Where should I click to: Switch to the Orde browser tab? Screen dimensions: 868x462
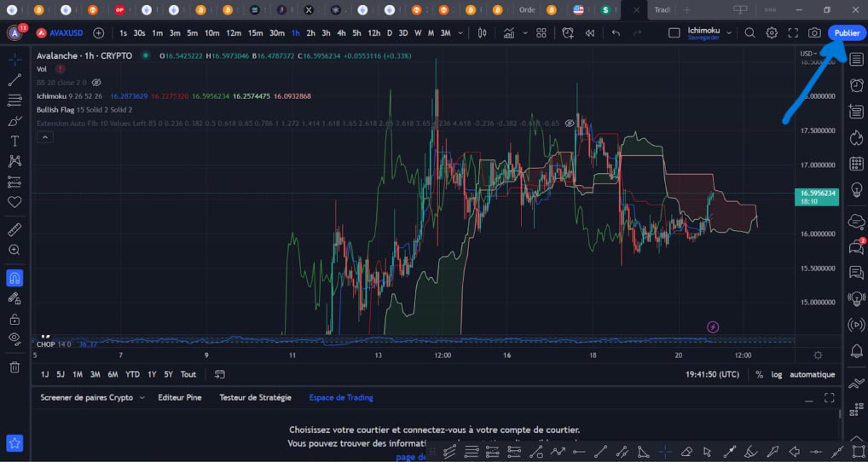[x=527, y=10]
